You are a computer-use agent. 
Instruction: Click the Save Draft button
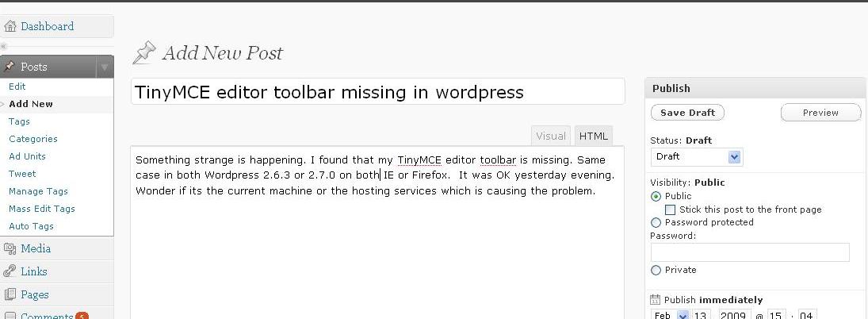tap(687, 113)
